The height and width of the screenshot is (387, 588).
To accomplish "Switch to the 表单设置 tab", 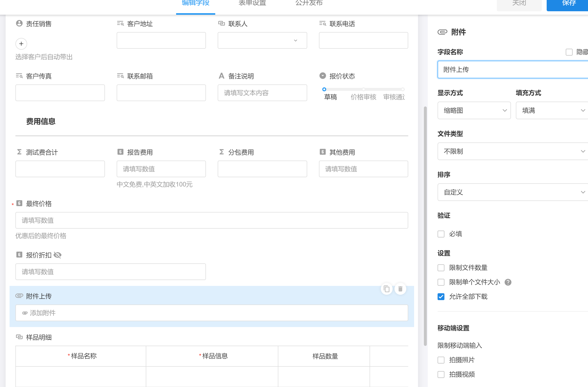I will click(252, 3).
